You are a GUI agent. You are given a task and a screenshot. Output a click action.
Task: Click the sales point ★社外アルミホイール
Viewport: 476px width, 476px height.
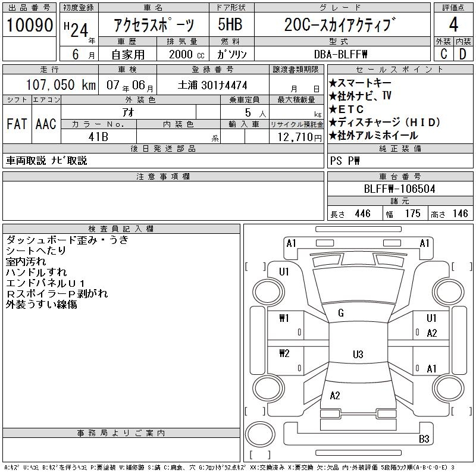tap(374, 136)
